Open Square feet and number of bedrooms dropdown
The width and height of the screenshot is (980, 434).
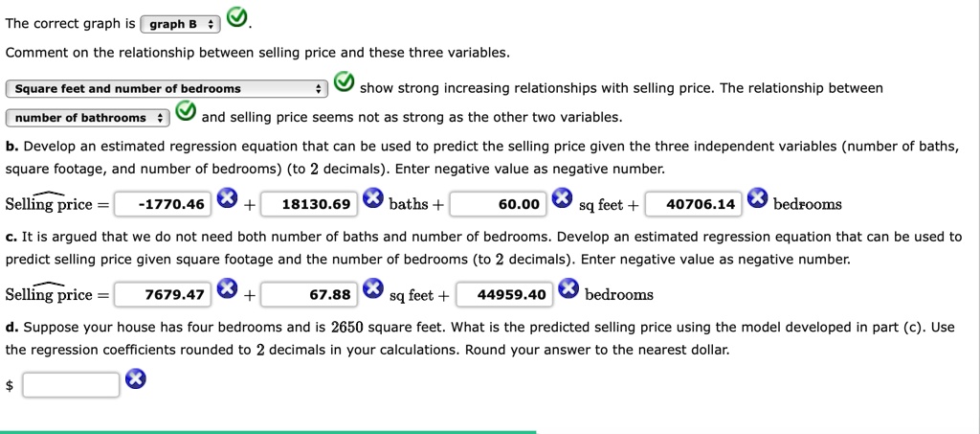[167, 89]
